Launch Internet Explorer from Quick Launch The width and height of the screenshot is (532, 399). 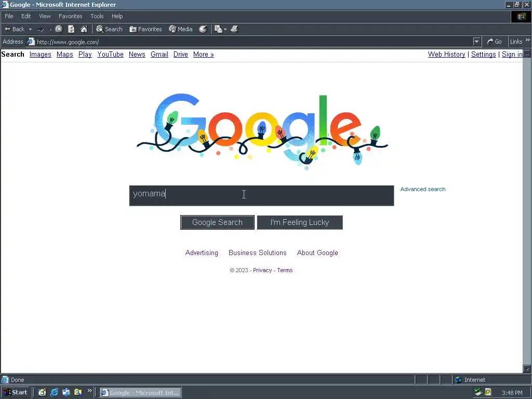(x=54, y=393)
